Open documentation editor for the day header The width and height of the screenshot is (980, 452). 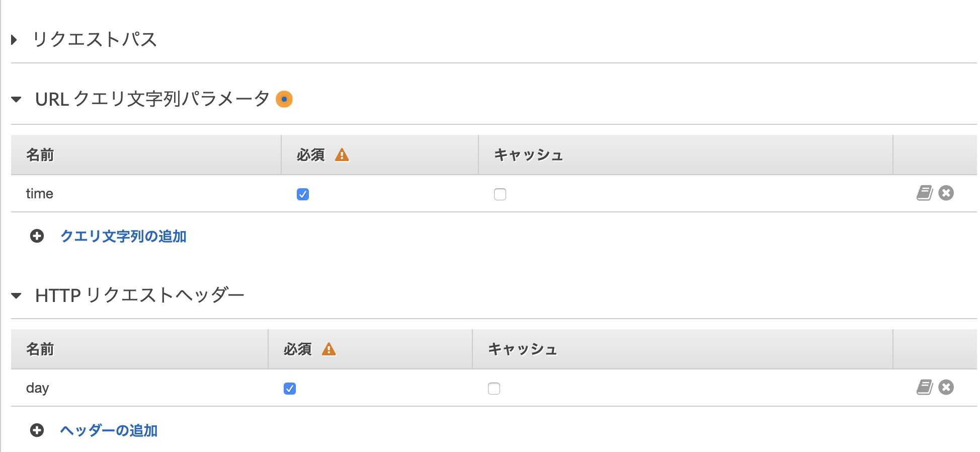pyautogui.click(x=924, y=388)
